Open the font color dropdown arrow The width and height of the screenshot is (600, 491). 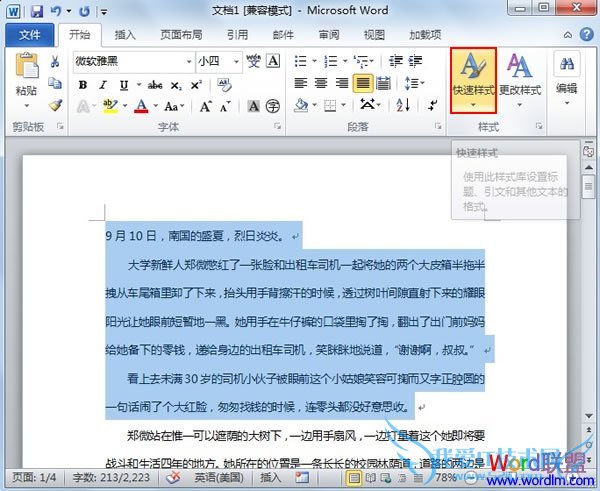[x=156, y=106]
